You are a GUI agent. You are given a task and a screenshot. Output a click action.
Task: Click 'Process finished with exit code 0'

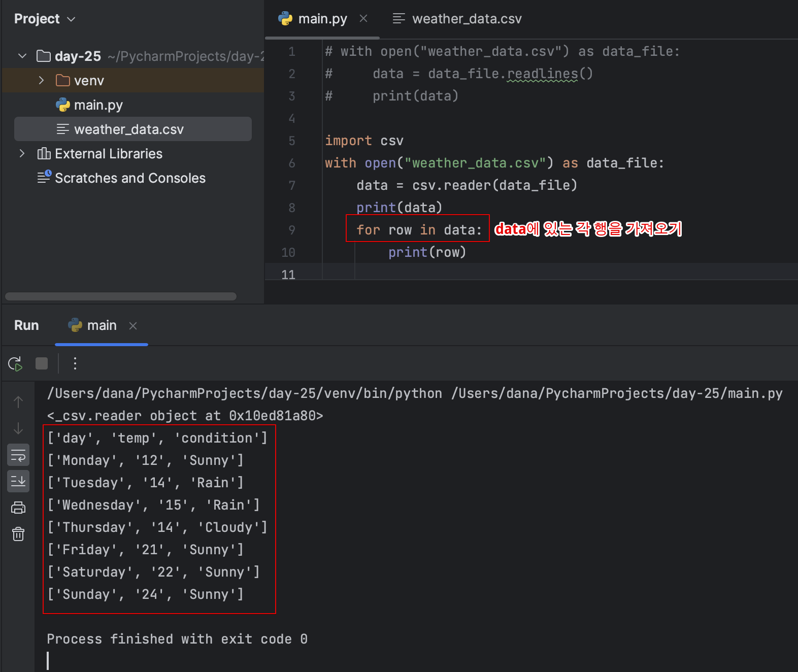[177, 639]
